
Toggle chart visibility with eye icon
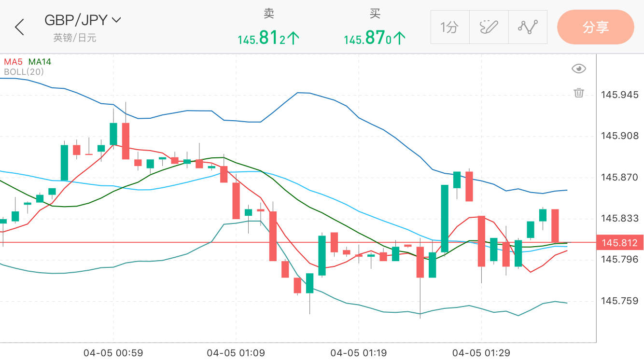click(x=578, y=69)
